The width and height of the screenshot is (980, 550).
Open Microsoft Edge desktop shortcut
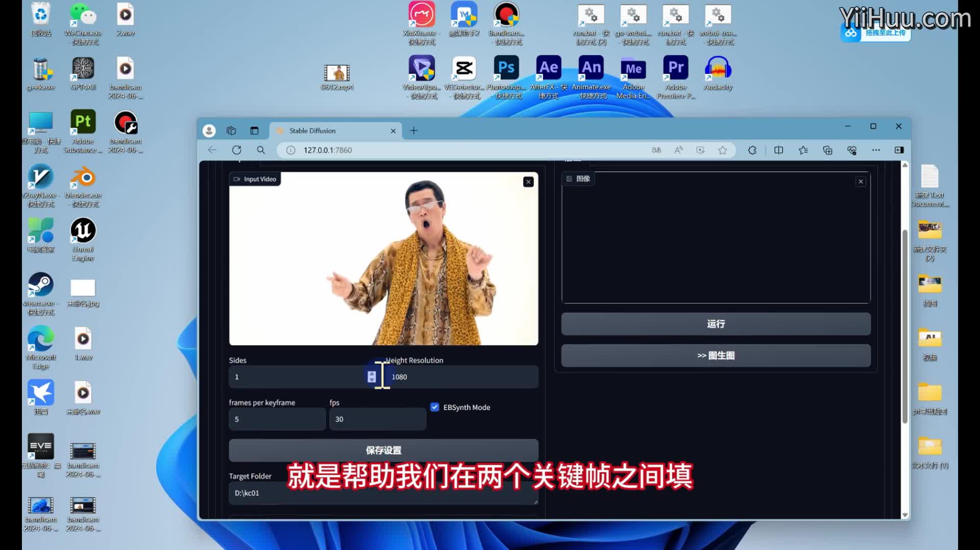(41, 348)
